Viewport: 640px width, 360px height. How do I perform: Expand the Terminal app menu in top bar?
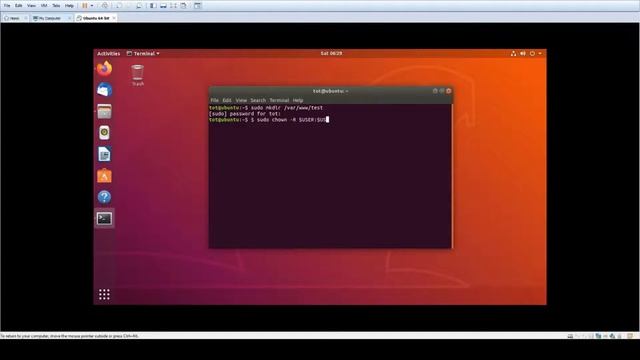(143, 53)
